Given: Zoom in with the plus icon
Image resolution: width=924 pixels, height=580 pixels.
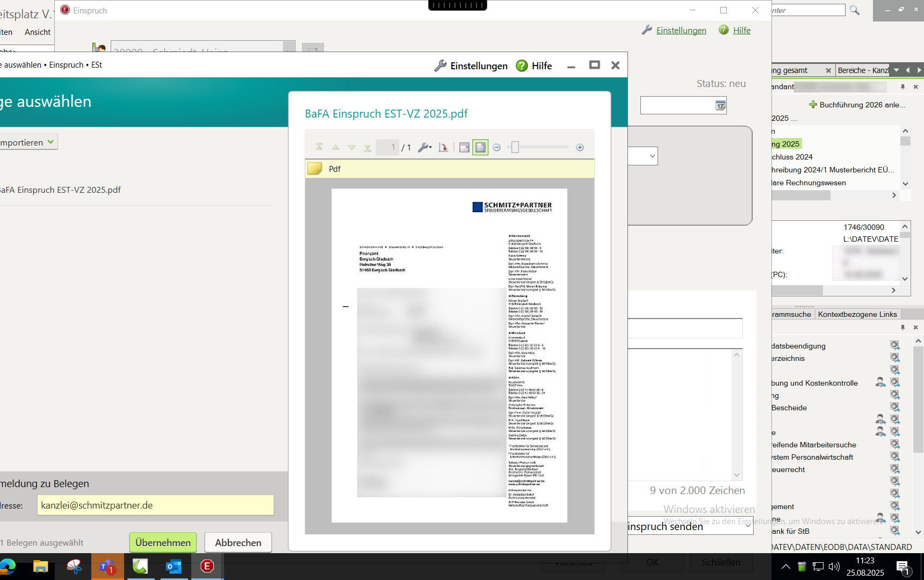Looking at the screenshot, I should click(580, 147).
